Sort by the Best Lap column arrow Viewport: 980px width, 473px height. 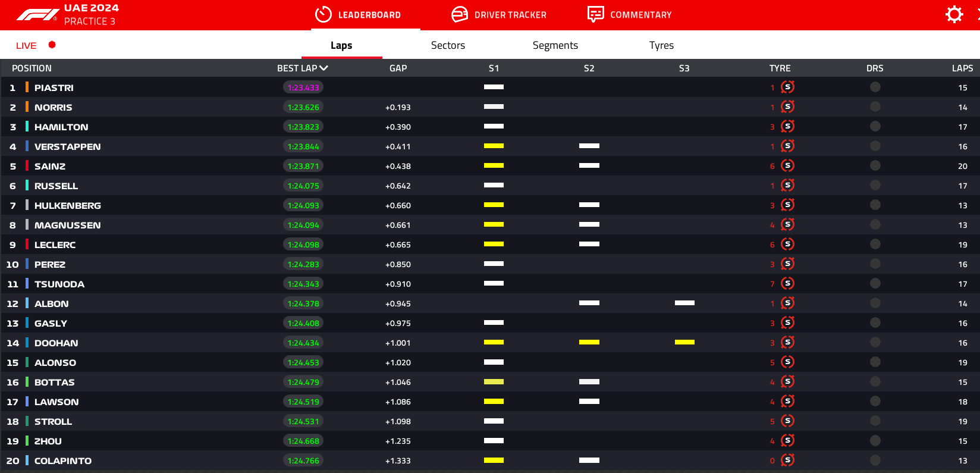coord(323,68)
